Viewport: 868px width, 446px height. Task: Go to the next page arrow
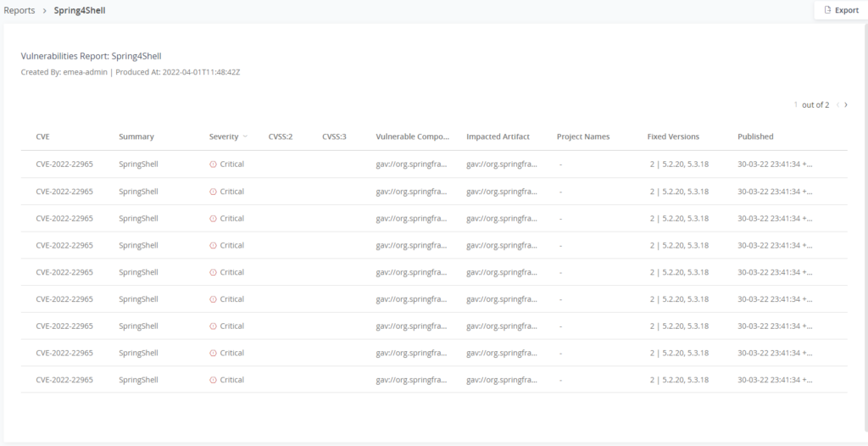pos(846,105)
